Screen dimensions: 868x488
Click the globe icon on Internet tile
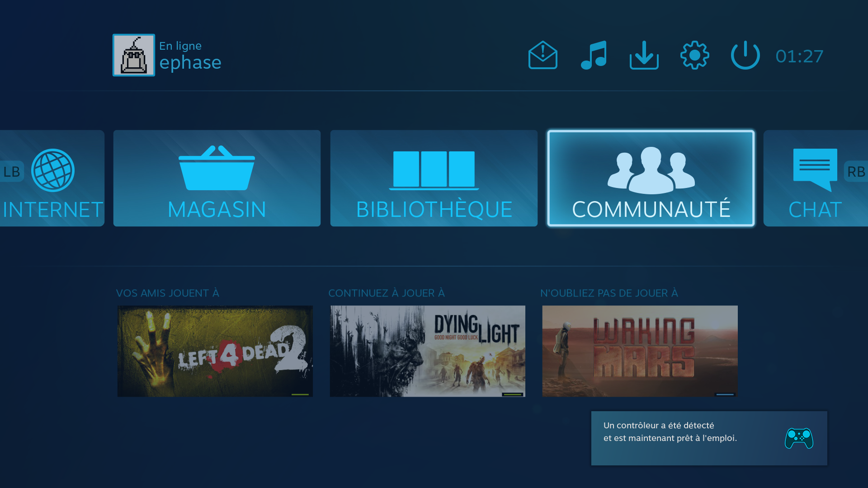pyautogui.click(x=53, y=170)
